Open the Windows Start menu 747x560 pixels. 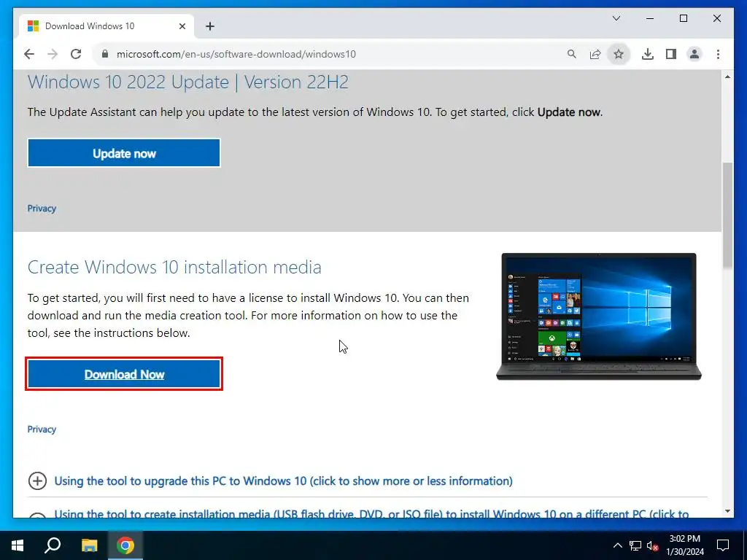[x=18, y=545]
